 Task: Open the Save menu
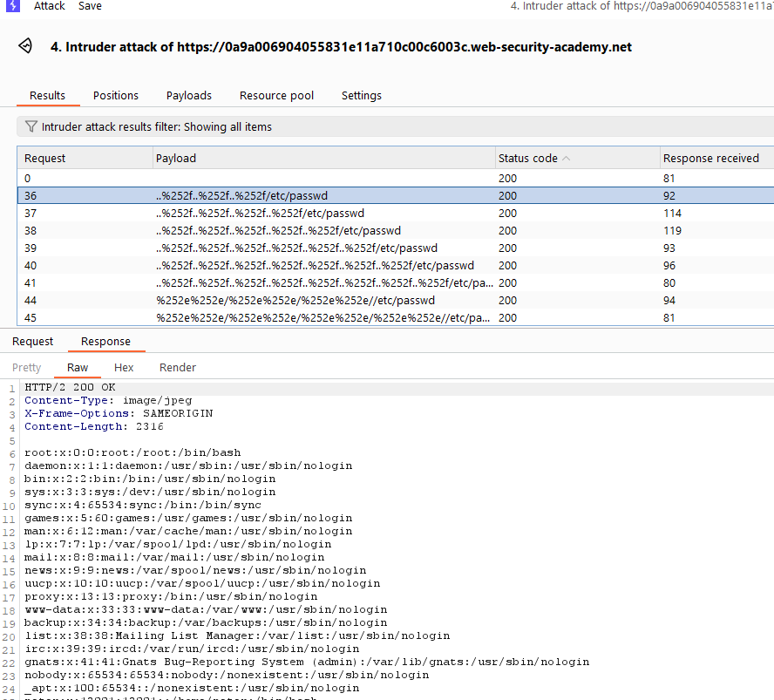90,6
